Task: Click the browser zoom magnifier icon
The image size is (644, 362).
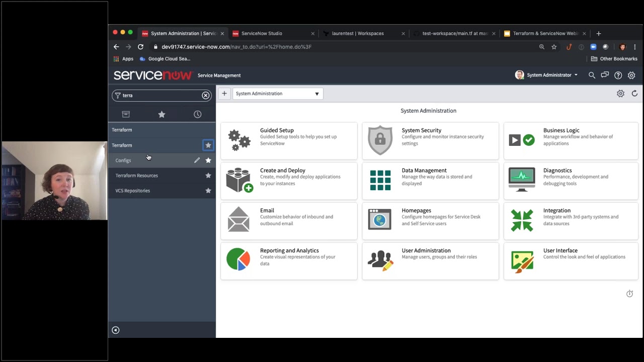Action: pos(542,47)
